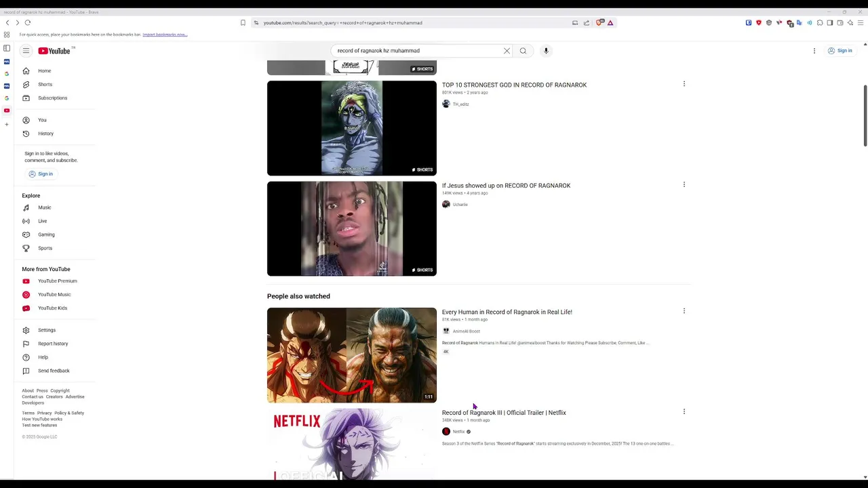This screenshot has height=488, width=868.
Task: Click the magnifier search button
Action: 523,51
